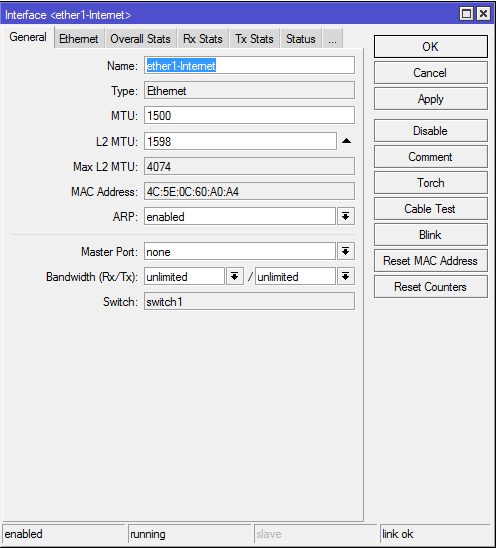Open the Tx bandwidth dropdown arrow
Image resolution: width=496 pixels, height=548 pixels.
coord(346,276)
